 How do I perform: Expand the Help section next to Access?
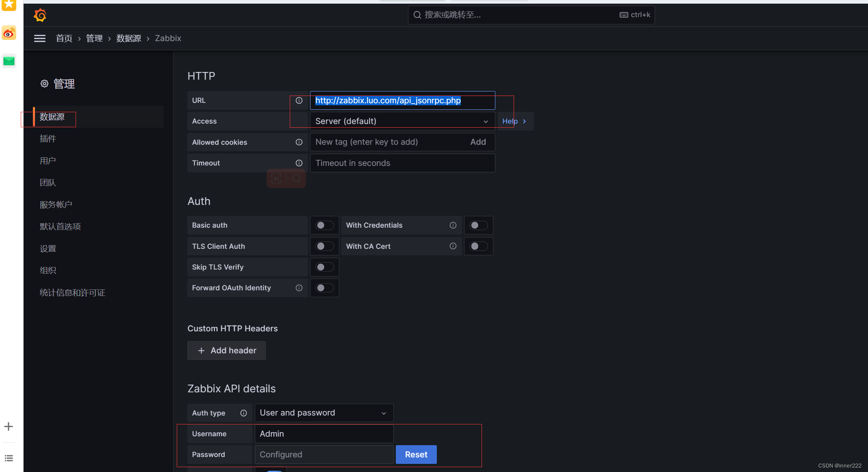pyautogui.click(x=515, y=121)
